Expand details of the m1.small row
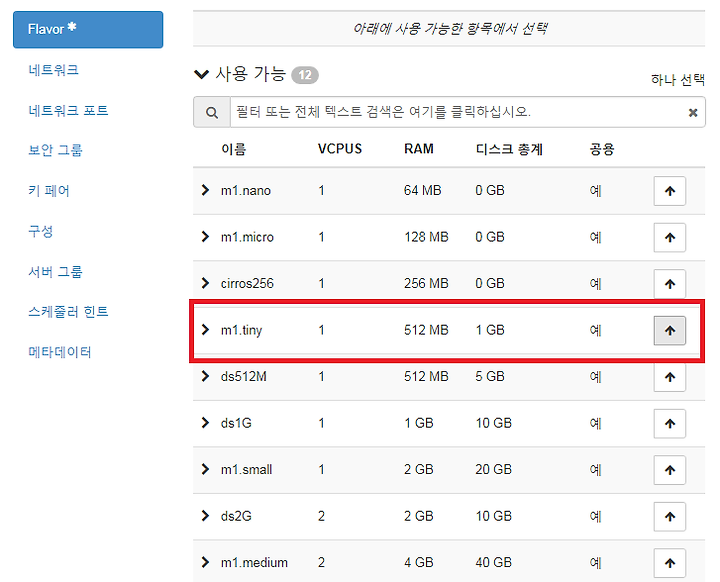This screenshot has height=582, width=720. click(x=205, y=469)
